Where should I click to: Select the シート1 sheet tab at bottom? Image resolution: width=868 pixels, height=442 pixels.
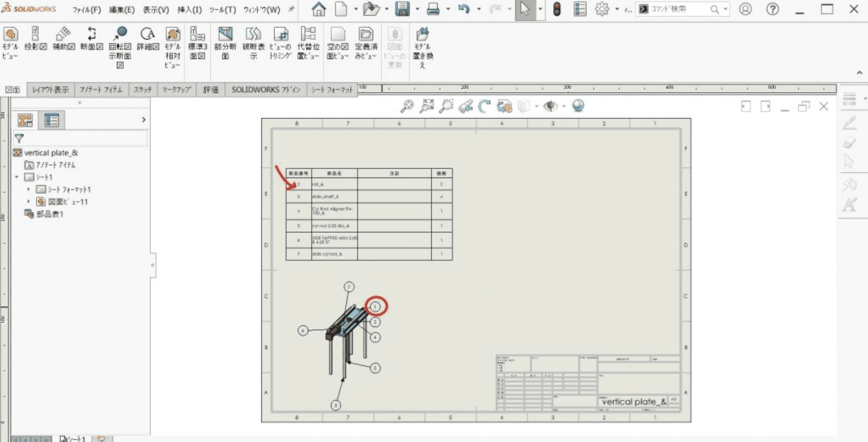[73, 439]
